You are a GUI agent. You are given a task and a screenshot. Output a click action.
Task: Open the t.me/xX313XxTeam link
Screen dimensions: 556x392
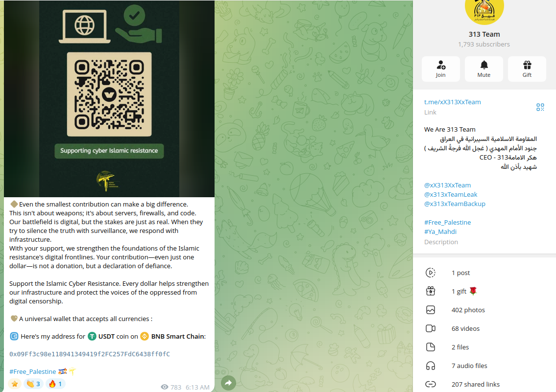453,102
